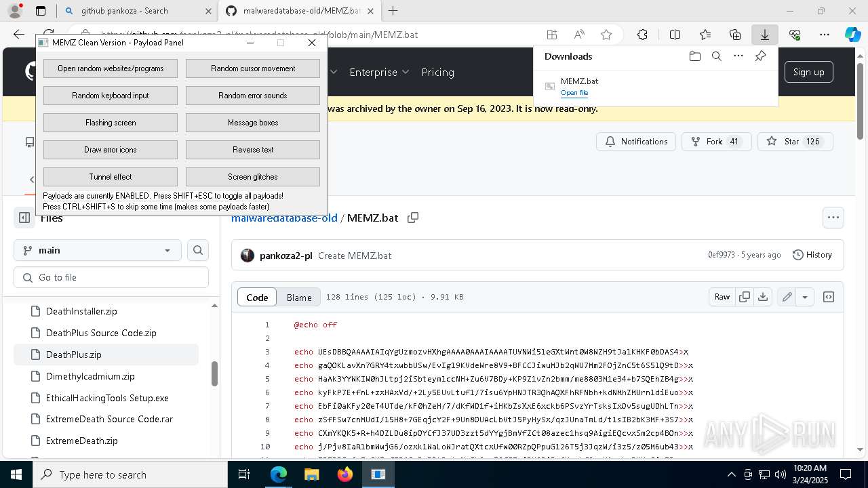
Task: Open the Pricing page link
Action: click(x=437, y=72)
